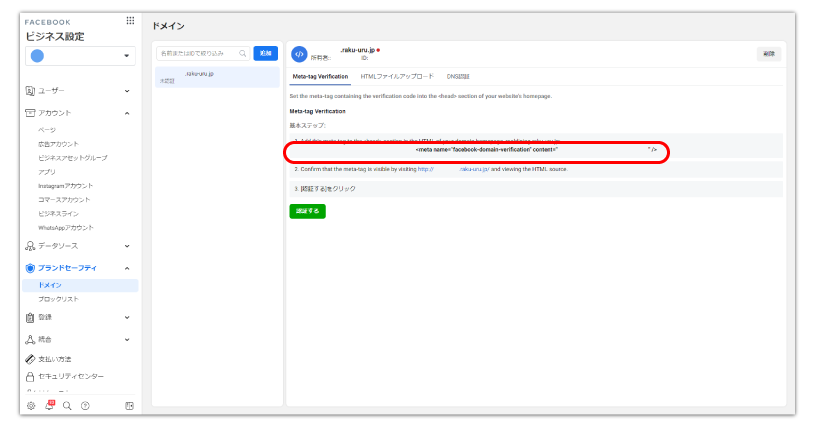Open the apps grid menu icon
Image resolution: width=820 pixels, height=423 pixels.
(x=130, y=20)
